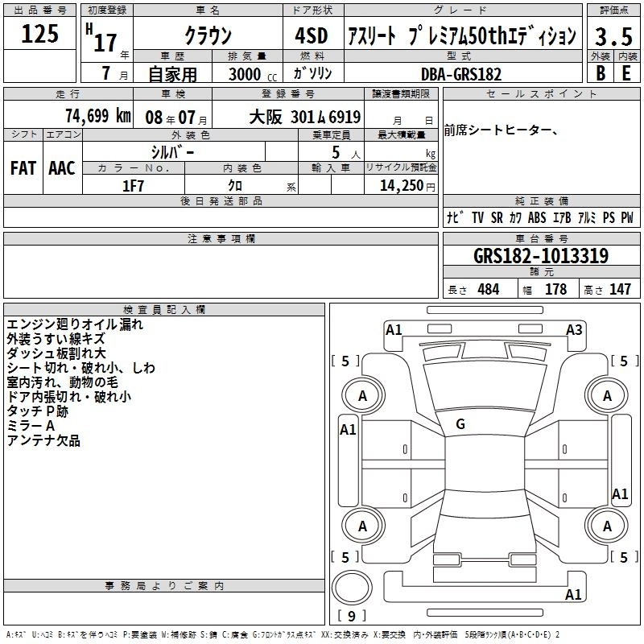This screenshot has height=644, width=644.
Task: Click the model code DBA-GRS182
Action: pos(461,74)
